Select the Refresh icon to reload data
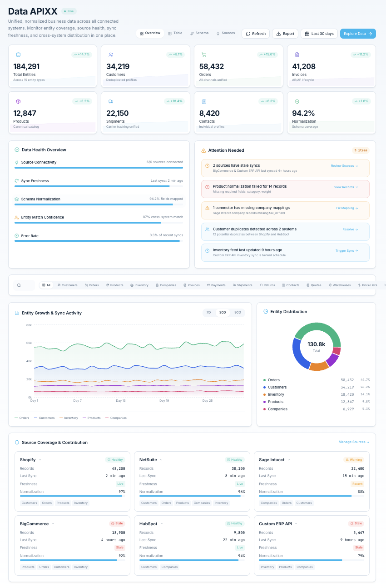386x588 pixels. pos(248,33)
